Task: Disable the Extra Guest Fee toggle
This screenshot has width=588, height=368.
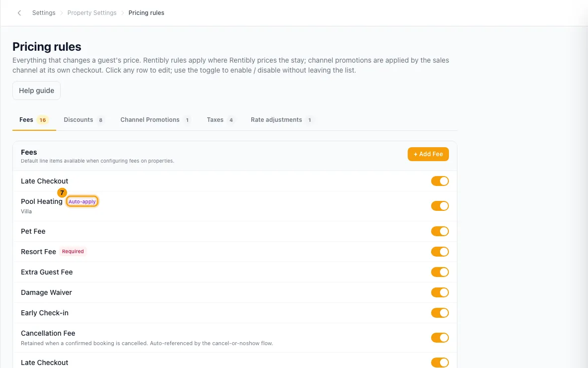Action: pos(440,272)
